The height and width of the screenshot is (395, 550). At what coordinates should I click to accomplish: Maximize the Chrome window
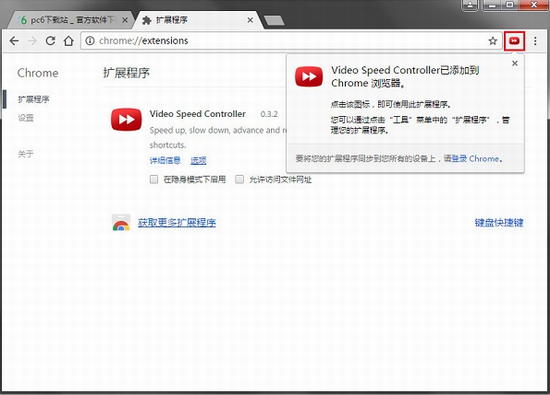tap(510, 5)
